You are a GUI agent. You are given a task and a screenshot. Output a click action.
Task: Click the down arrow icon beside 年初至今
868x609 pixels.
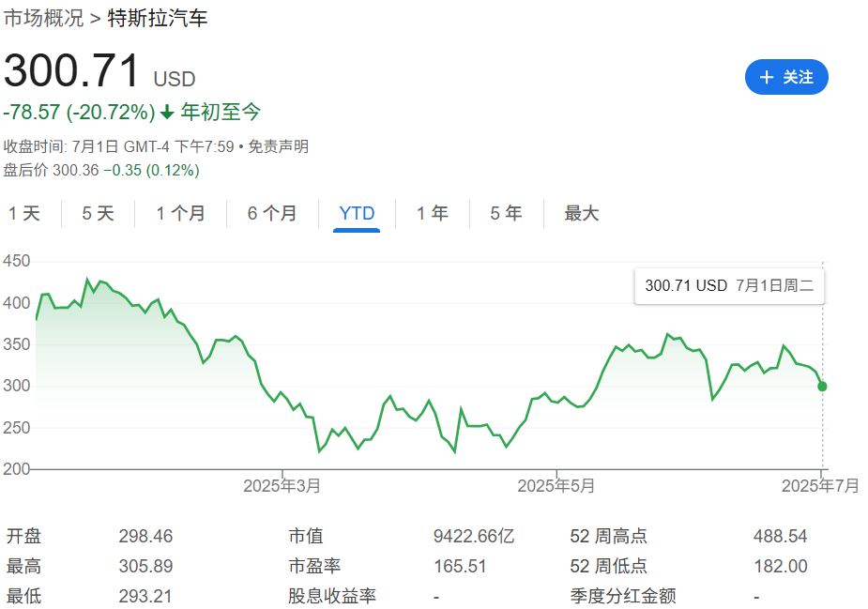click(x=167, y=114)
